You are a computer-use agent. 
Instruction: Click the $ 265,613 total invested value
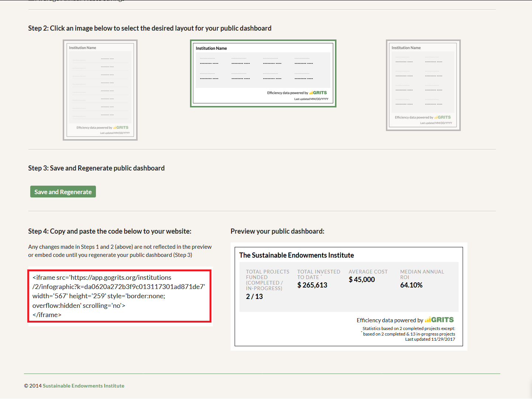[312, 285]
